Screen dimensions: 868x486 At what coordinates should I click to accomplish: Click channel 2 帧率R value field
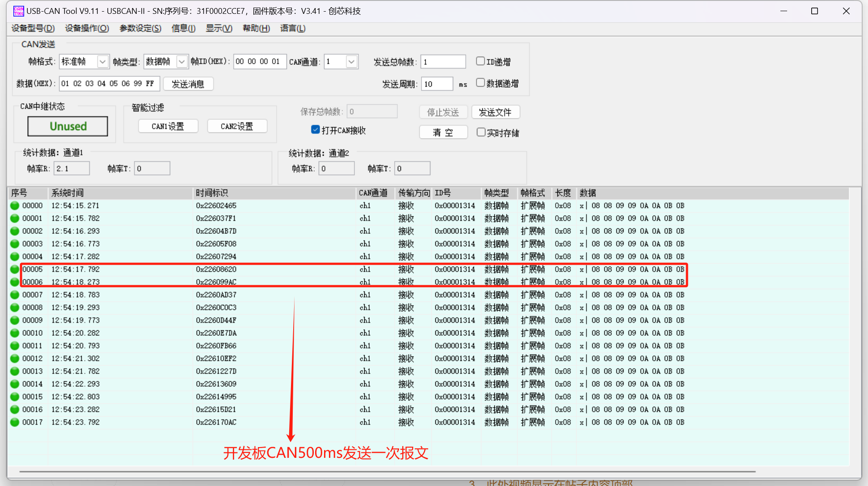337,169
